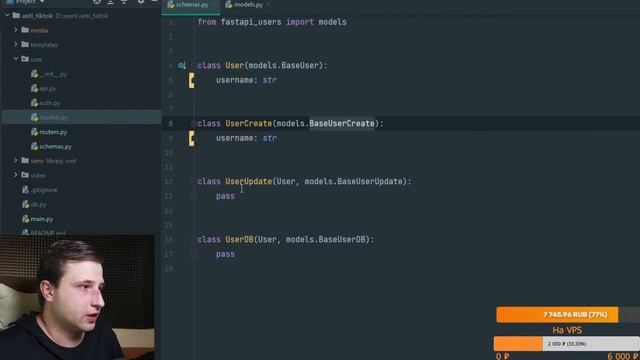The image size is (640, 360).
Task: Click the 7 745.96 RUB (77%) progress bar
Action: pos(568,315)
